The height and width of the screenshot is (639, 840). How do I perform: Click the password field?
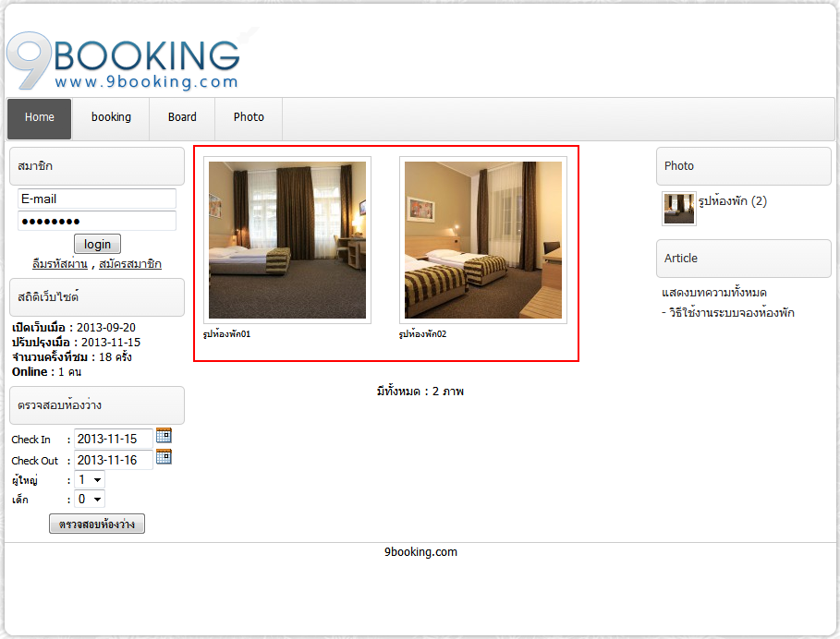(97, 221)
